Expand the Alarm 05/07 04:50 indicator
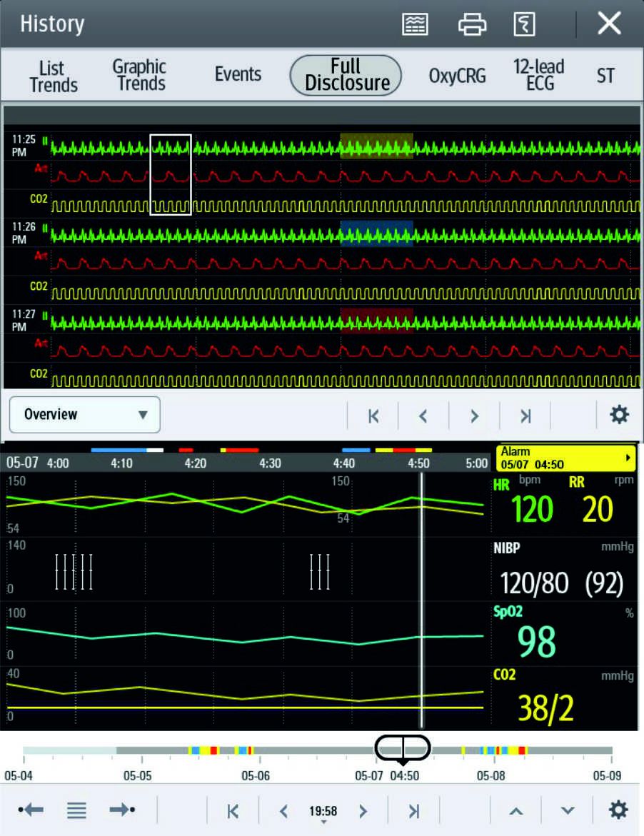The width and height of the screenshot is (644, 836). pos(566,458)
